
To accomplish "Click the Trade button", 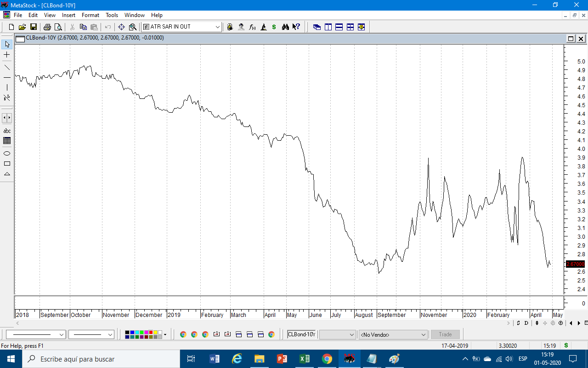I will coord(445,335).
